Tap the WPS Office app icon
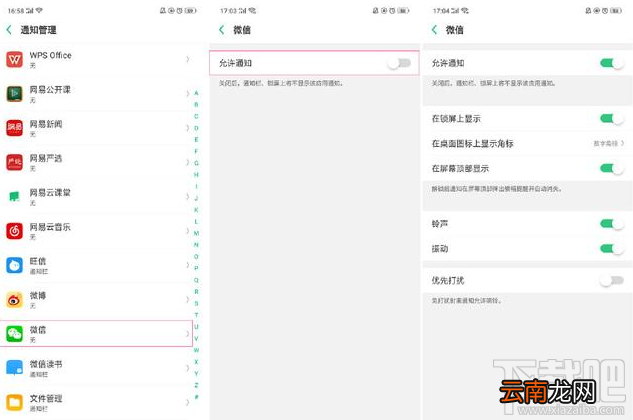The height and width of the screenshot is (420, 633). (15, 59)
